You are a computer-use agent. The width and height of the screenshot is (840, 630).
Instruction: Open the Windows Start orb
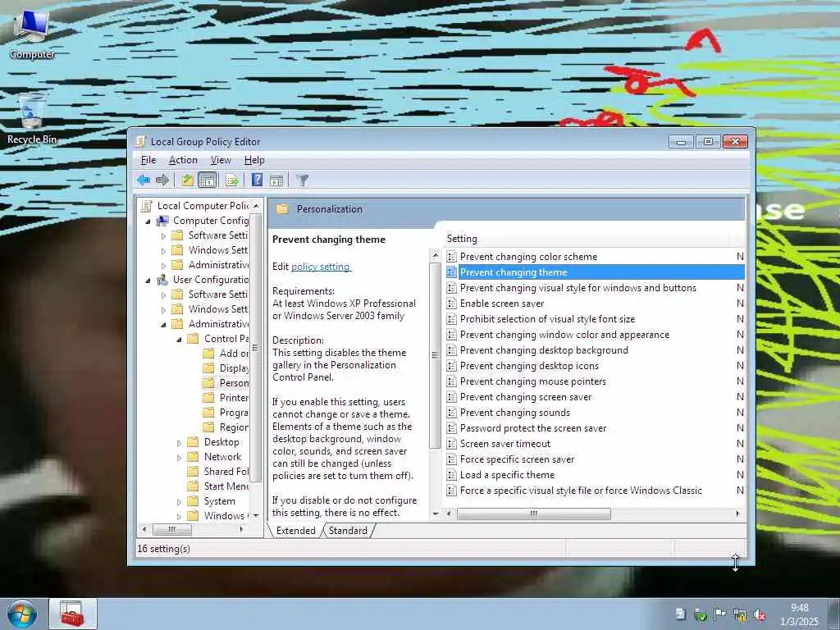[x=22, y=614]
